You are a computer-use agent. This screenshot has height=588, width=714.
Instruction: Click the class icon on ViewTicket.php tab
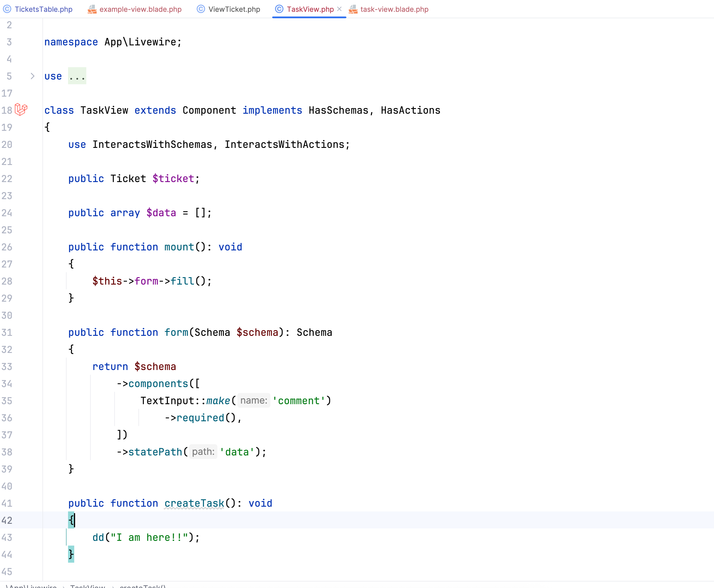[x=201, y=9]
